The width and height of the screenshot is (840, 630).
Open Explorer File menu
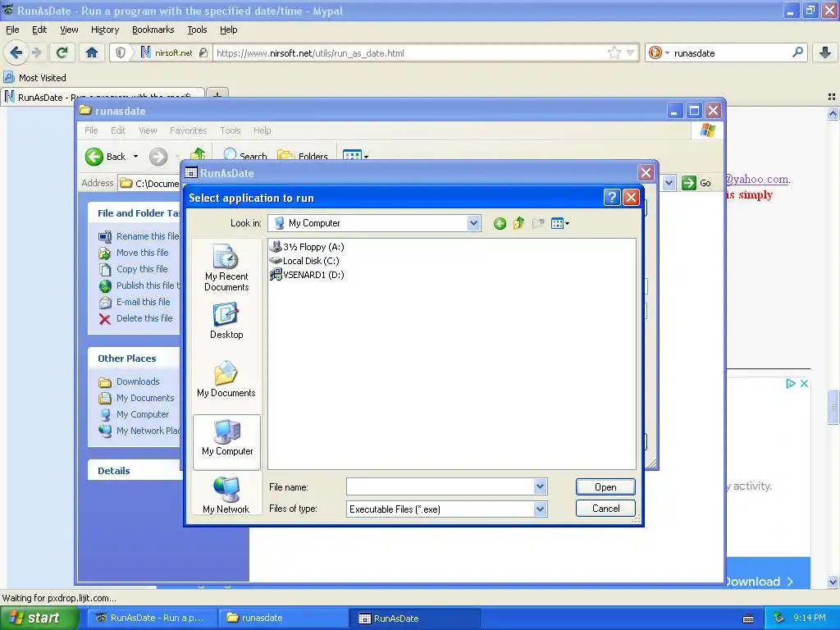(92, 130)
